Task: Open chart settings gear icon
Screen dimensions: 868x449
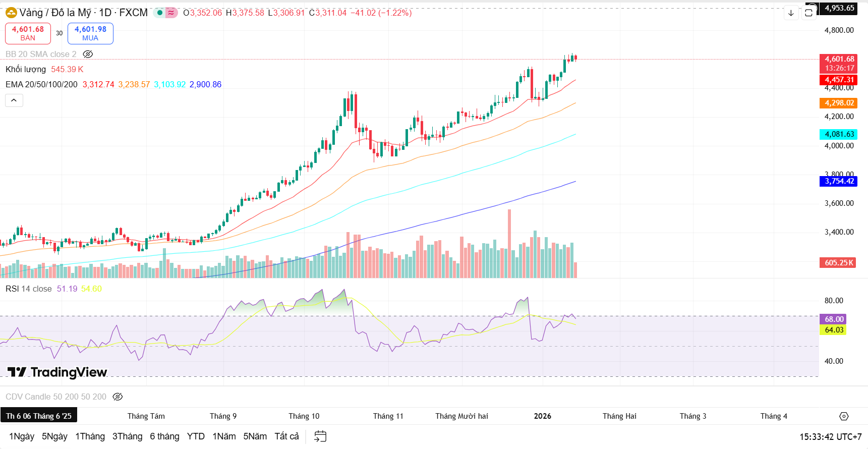Action: (x=844, y=416)
